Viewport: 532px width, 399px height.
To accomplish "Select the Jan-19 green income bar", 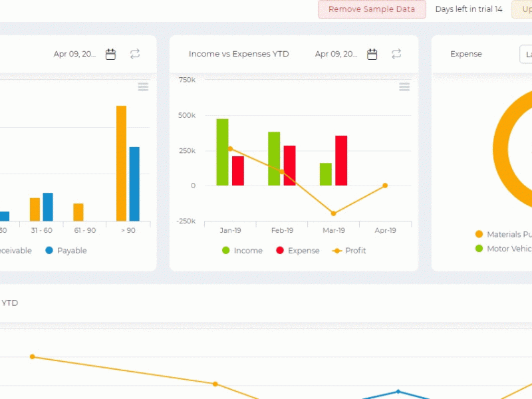I will 222,152.
